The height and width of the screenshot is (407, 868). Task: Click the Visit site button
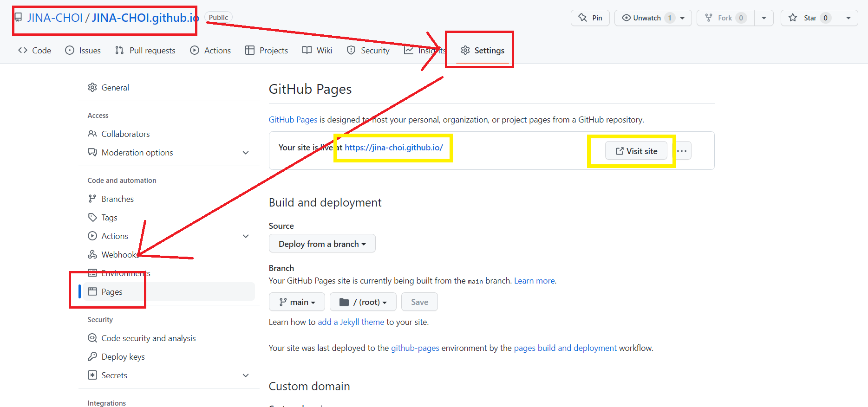pos(636,151)
